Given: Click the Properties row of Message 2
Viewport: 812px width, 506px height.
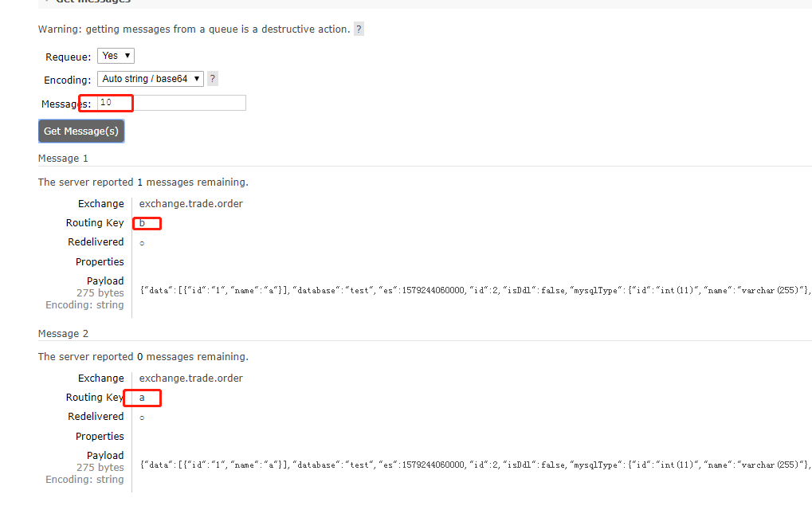Looking at the screenshot, I should coord(99,436).
